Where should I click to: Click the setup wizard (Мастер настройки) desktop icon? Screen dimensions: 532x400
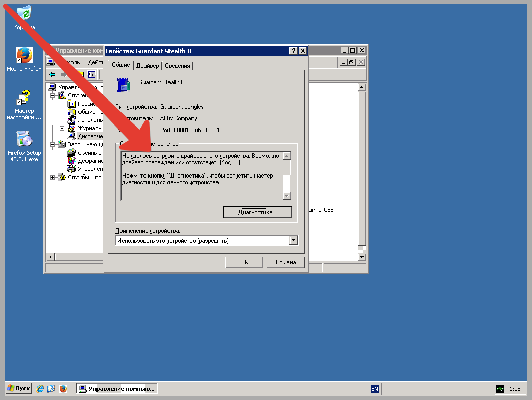(24, 97)
